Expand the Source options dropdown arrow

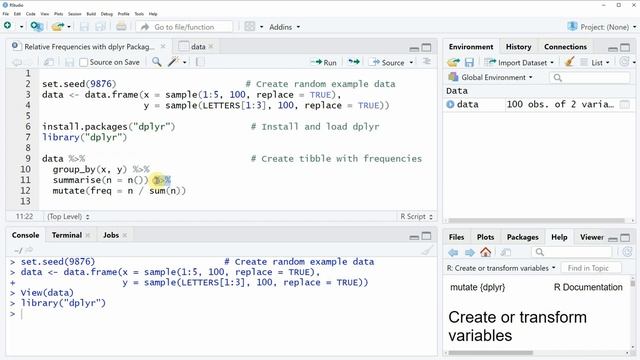pyautogui.click(x=411, y=62)
